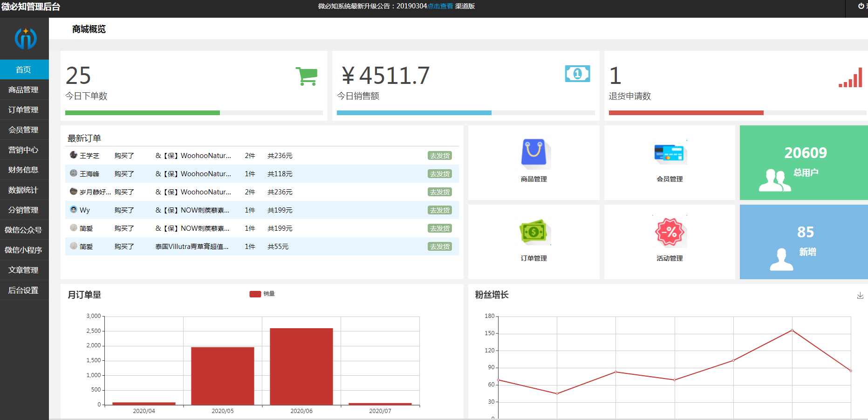
Task: Click the site logo in sidebar
Action: [x=25, y=38]
